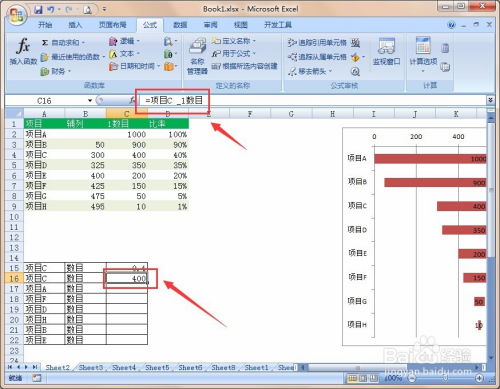Open the Use in Formula dropdown
Viewport: 500px width, 389px height.
[x=233, y=53]
